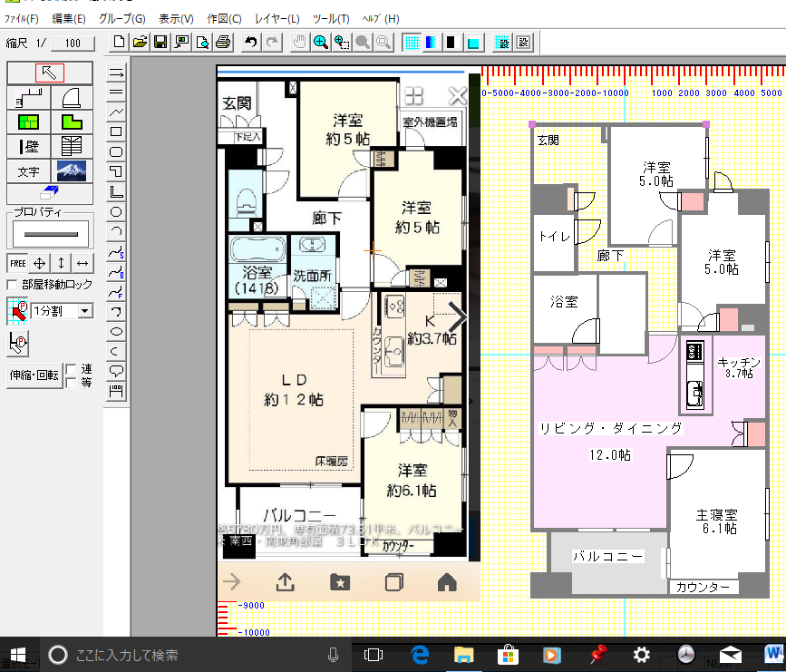Check the 等 checkbox
This screenshot has height=672, width=786.
(x=71, y=382)
